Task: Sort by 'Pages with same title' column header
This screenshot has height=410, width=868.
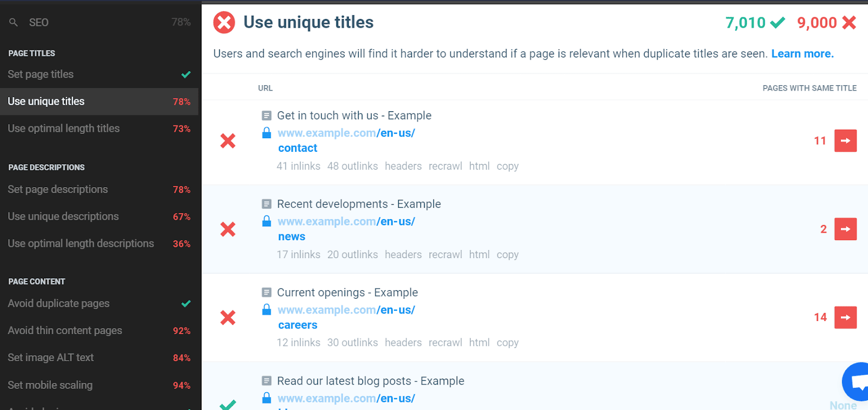Action: tap(809, 88)
